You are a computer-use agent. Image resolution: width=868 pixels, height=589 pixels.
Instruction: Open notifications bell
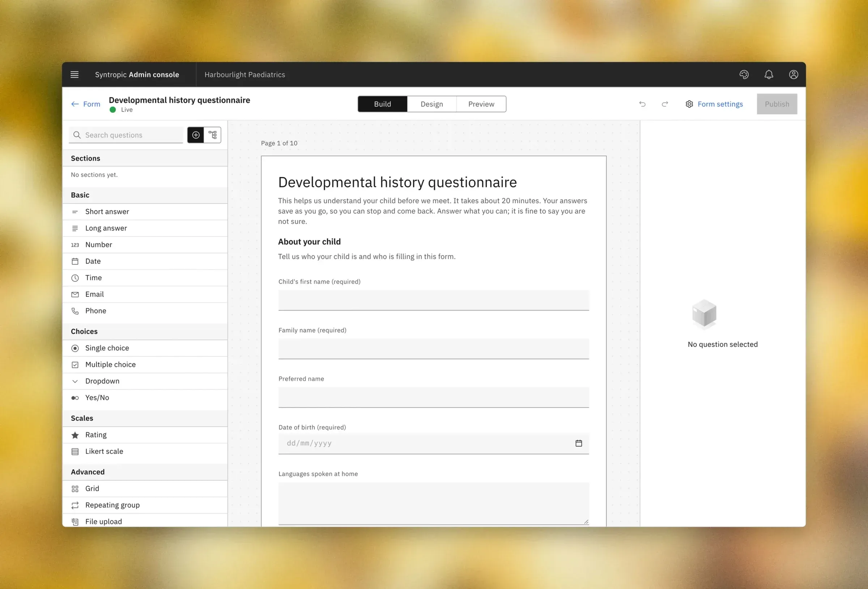point(769,74)
